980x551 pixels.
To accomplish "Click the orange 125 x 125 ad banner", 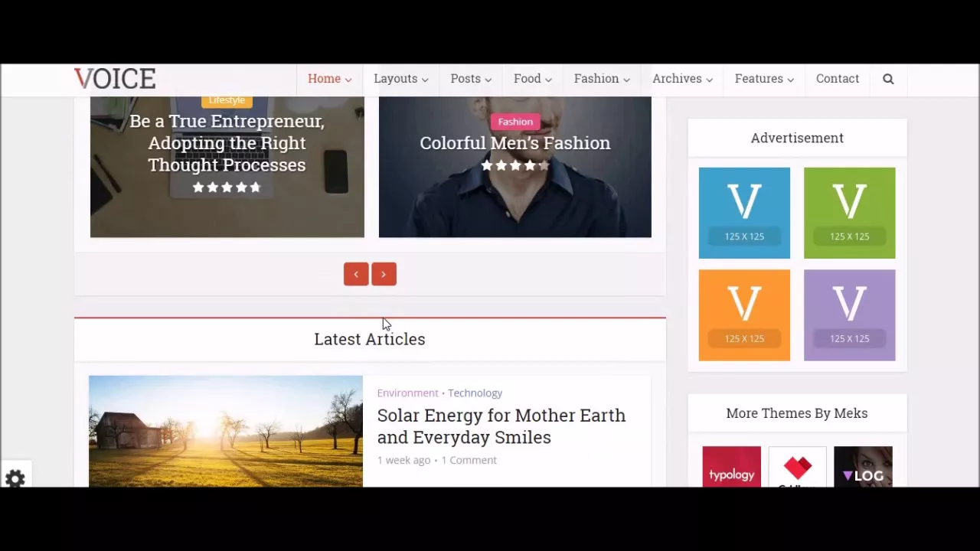I will coord(744,315).
